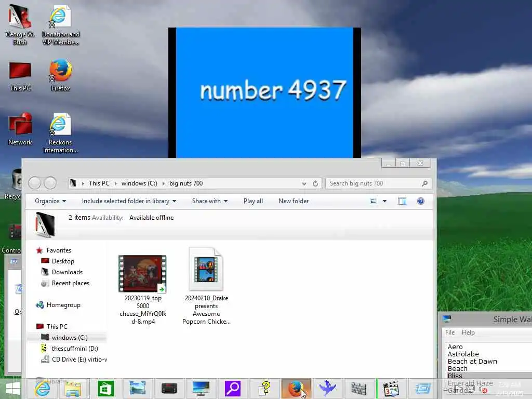
Task: Select Downloads in navigation pane
Action: [67, 272]
